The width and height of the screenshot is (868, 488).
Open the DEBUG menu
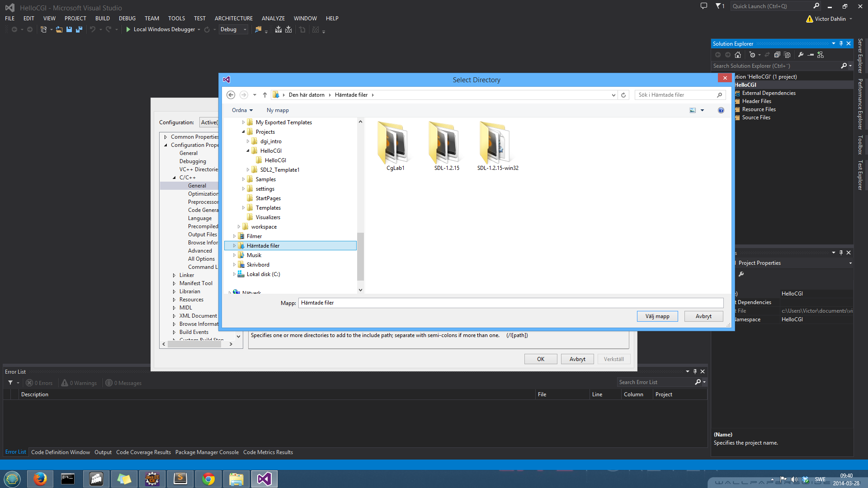coord(127,19)
